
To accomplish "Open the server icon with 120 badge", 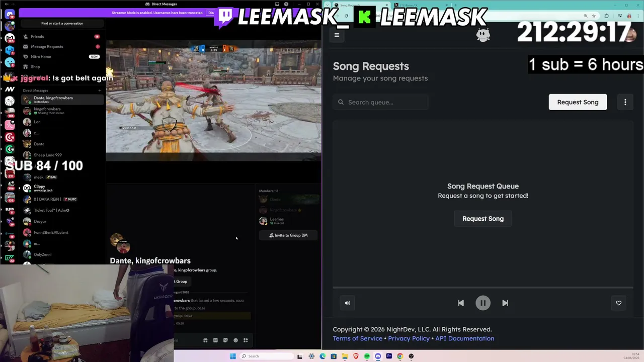I will [x=10, y=38].
